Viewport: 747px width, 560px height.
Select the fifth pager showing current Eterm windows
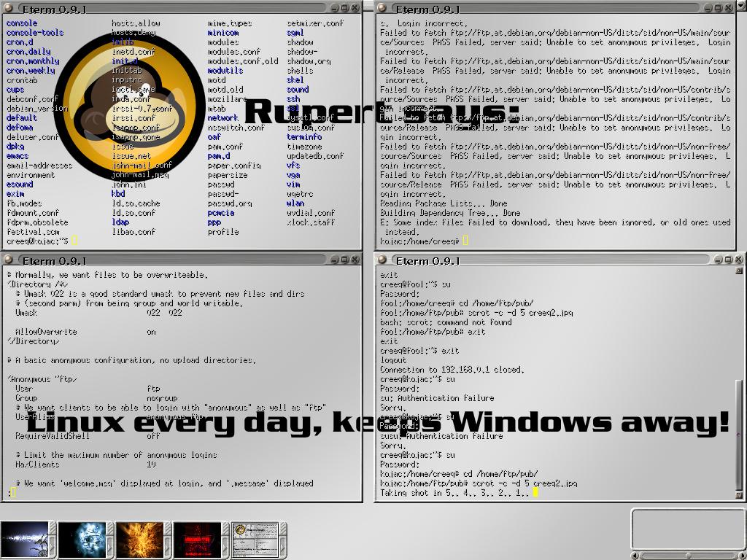coord(255,540)
